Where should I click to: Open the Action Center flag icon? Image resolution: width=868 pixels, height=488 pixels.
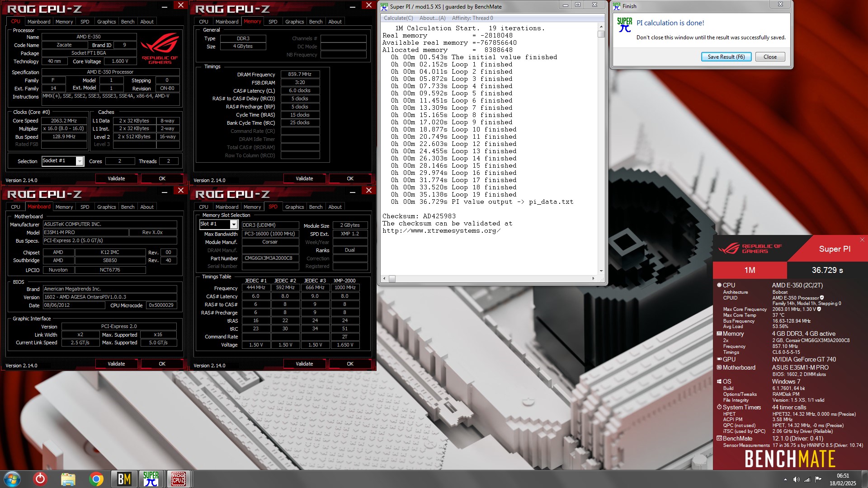818,479
